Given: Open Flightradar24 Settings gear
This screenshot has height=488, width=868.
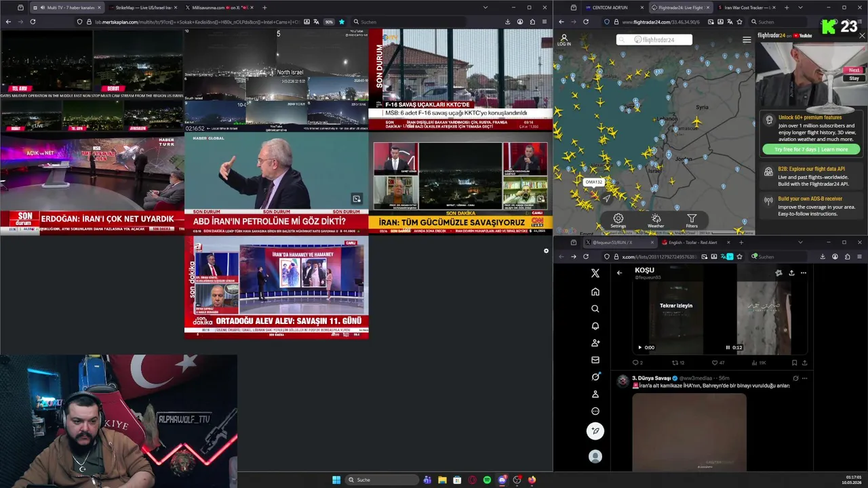Looking at the screenshot, I should pos(618,221).
